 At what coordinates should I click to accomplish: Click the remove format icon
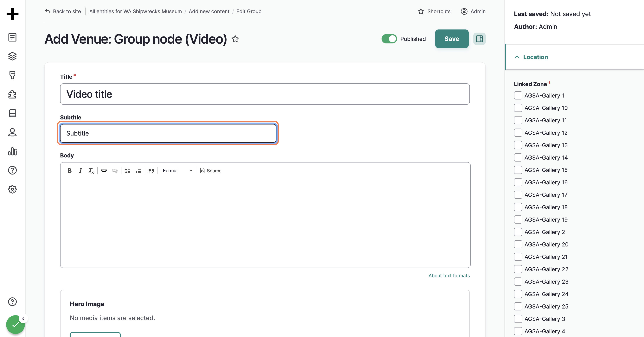(91, 171)
